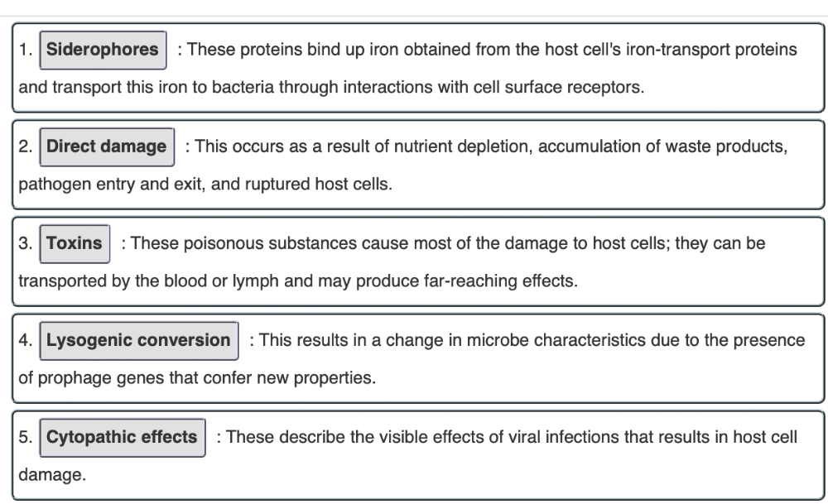This screenshot has height=504, width=828.
Task: Select the "Direct damage" answer box
Action: coord(107,146)
